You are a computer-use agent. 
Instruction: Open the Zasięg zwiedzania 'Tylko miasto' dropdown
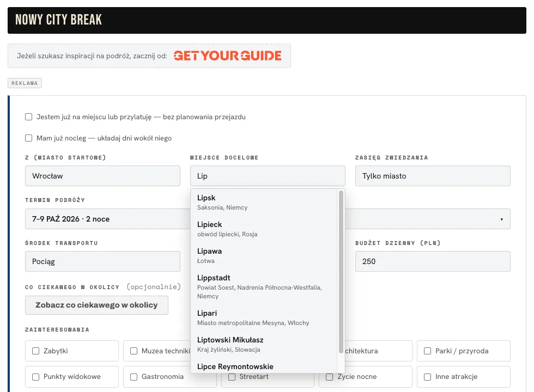coord(433,176)
